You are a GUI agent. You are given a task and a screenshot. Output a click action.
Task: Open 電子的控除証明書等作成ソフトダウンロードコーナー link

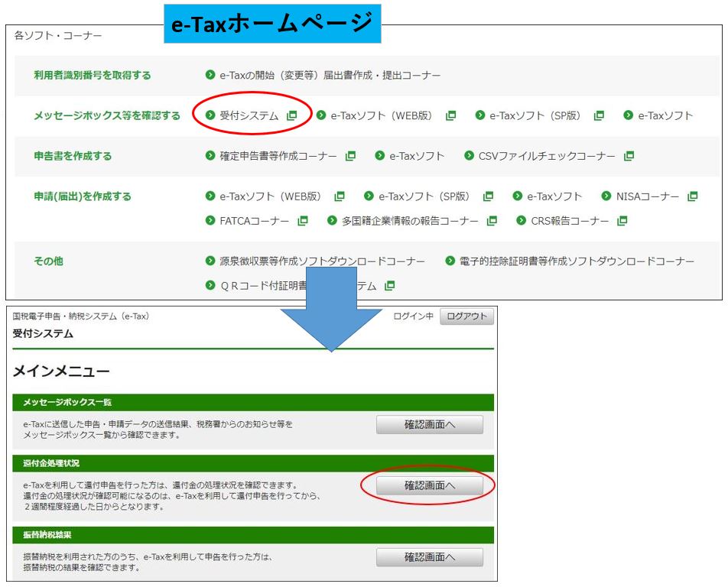(x=577, y=261)
